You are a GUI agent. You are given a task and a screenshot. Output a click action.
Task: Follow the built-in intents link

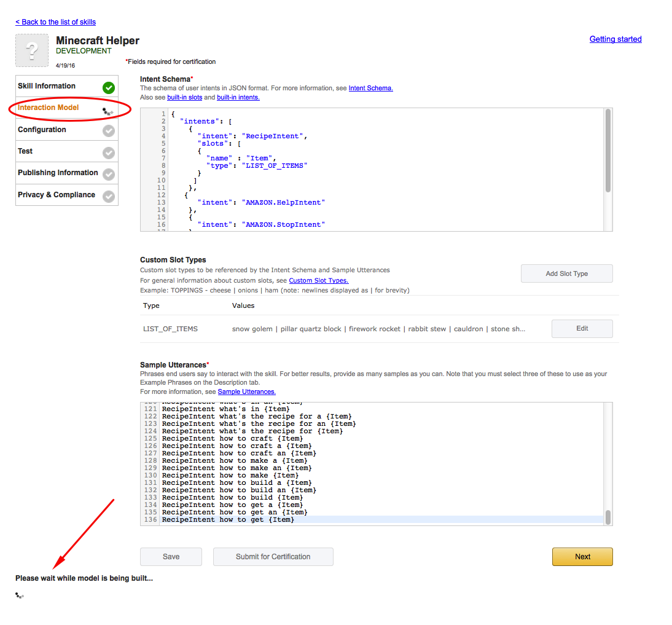238,97
